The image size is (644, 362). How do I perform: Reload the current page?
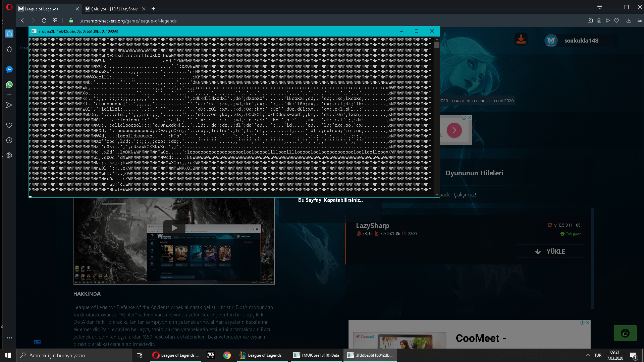pyautogui.click(x=44, y=20)
